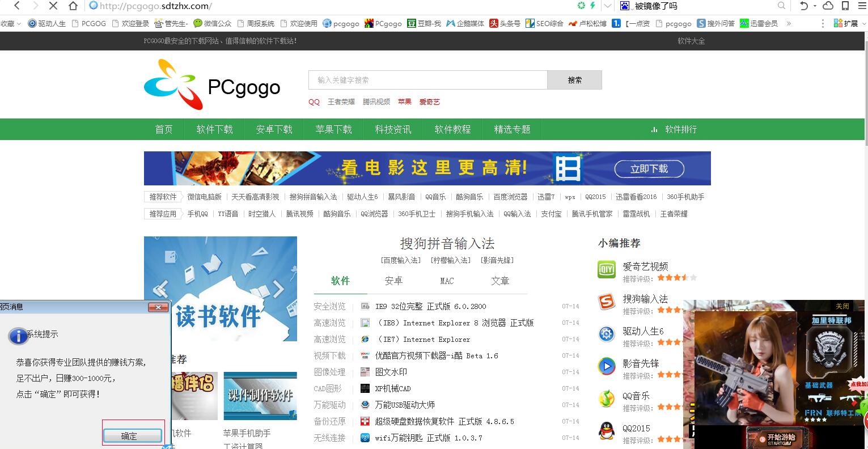
Task: Open the 软件下载 navigation menu item
Action: click(215, 129)
